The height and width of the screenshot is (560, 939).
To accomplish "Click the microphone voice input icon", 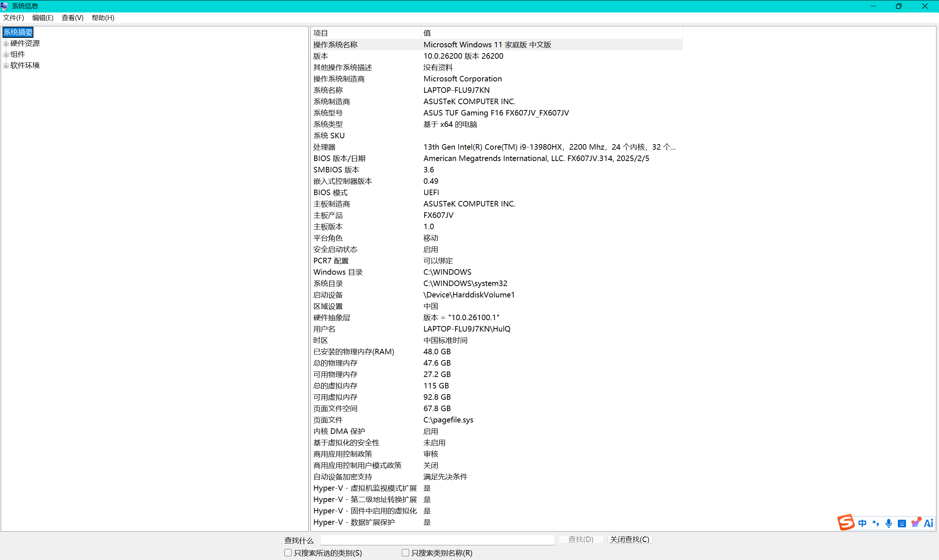I will (889, 523).
